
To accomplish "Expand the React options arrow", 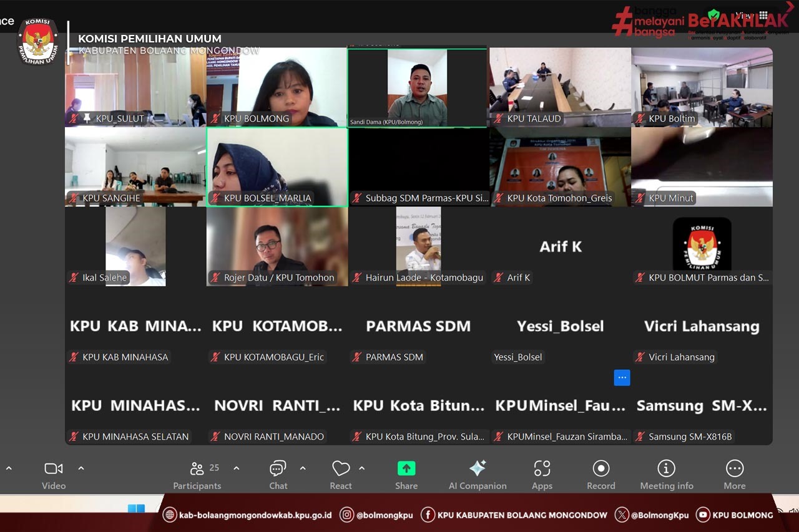I will pyautogui.click(x=362, y=468).
